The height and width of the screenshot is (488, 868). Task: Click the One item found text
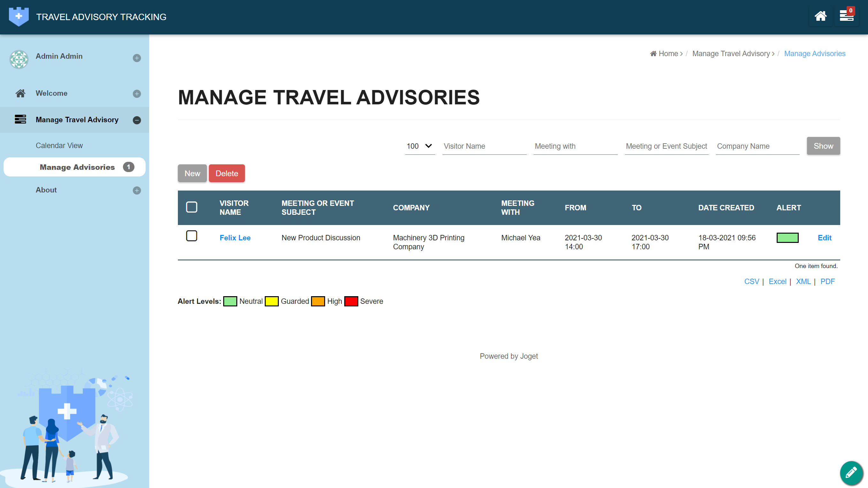[816, 266]
